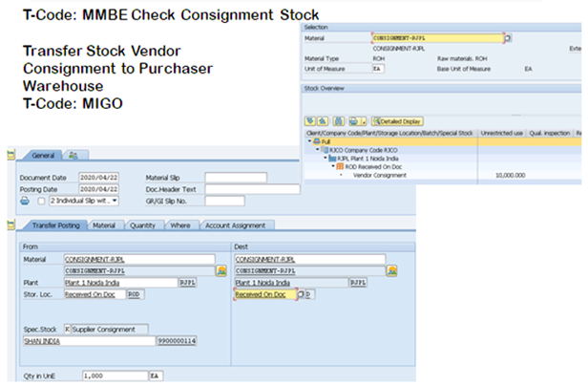
Task: Click the Dest Plant field Plant 1 Noida India
Action: (x=291, y=283)
